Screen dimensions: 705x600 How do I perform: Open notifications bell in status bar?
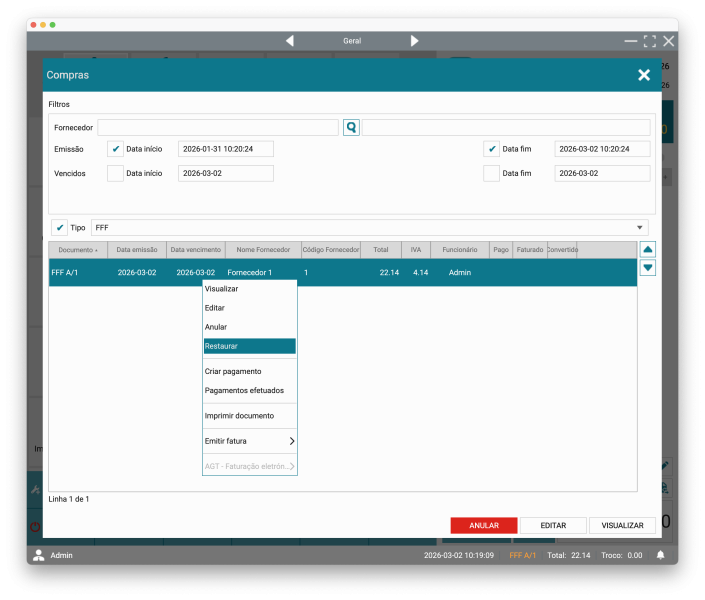[x=660, y=555]
